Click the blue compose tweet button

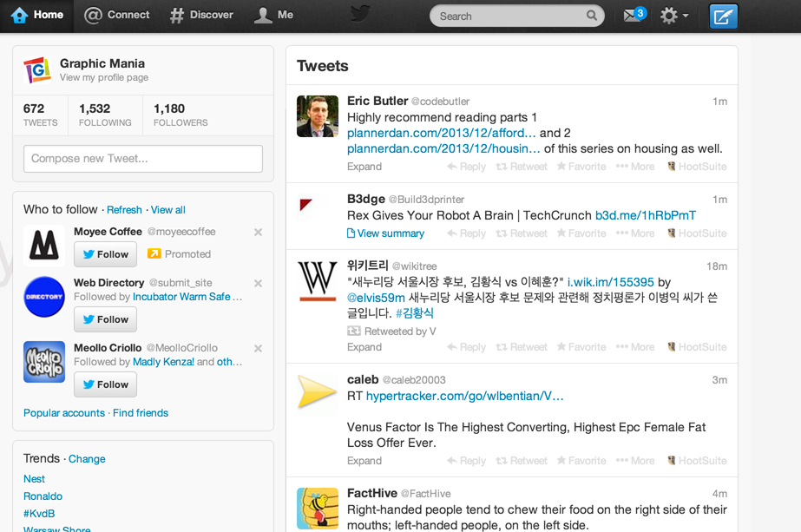pos(724,16)
